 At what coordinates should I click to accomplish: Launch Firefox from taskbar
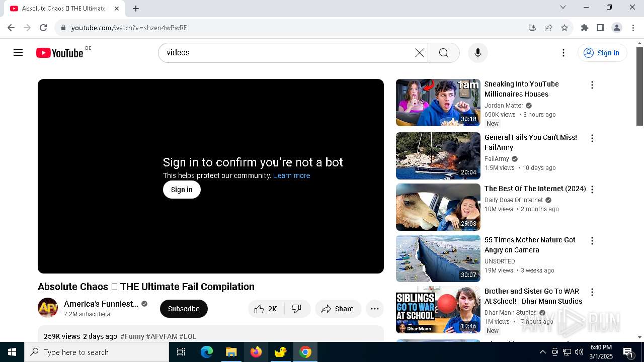pyautogui.click(x=256, y=352)
